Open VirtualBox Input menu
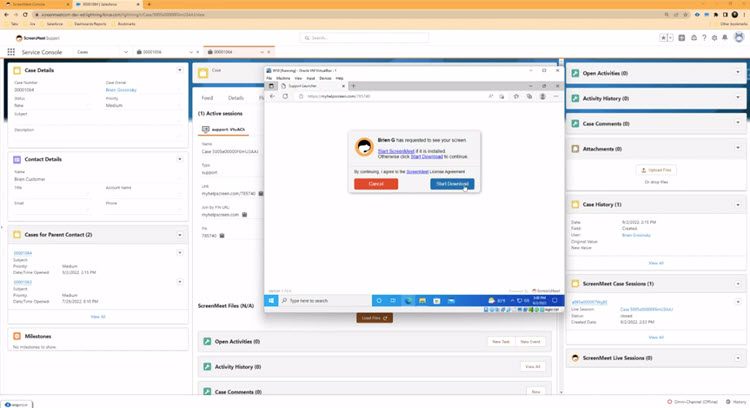The image size is (750, 408). pyautogui.click(x=311, y=78)
